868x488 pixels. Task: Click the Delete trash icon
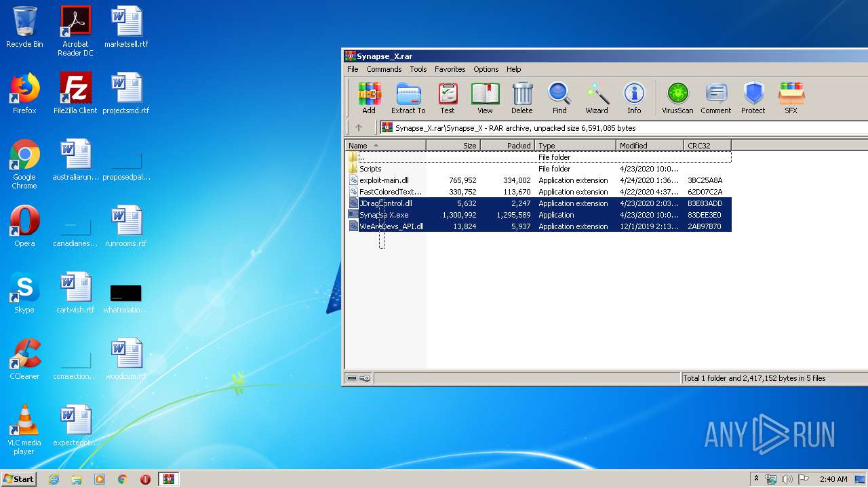[x=521, y=98]
